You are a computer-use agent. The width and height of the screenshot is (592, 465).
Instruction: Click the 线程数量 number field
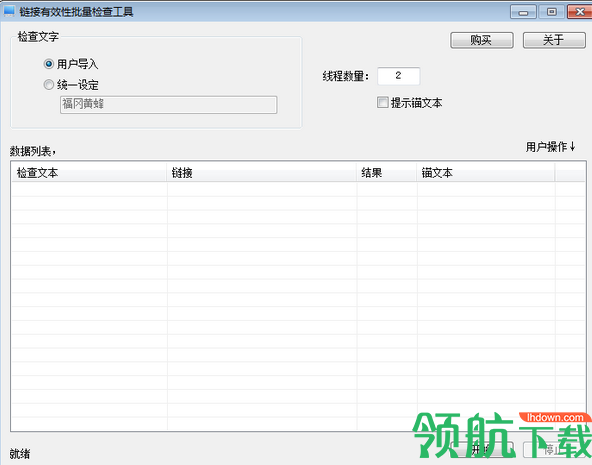pyautogui.click(x=398, y=76)
